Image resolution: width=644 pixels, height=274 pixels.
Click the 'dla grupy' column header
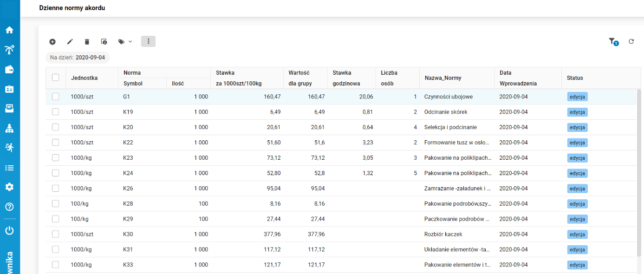pos(300,84)
